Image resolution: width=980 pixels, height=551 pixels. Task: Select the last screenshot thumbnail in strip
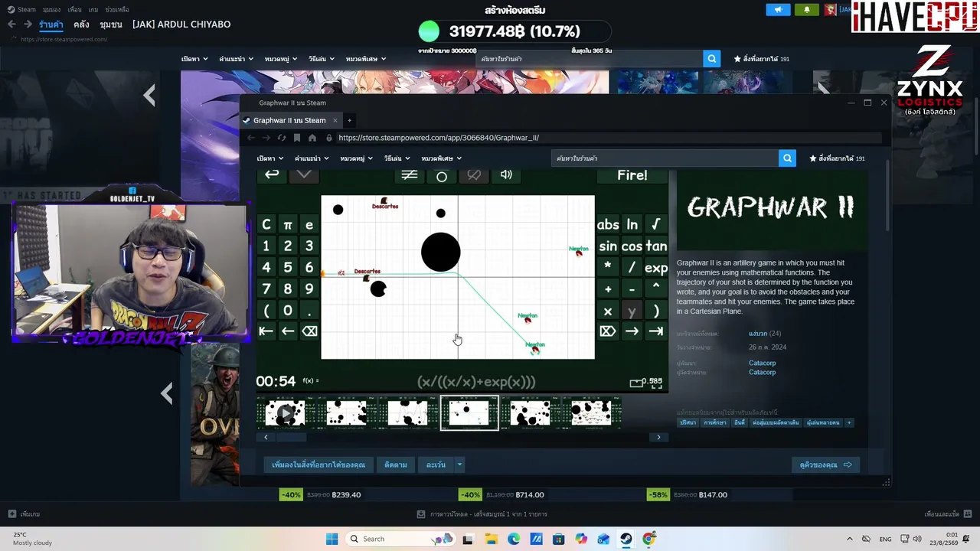(592, 413)
